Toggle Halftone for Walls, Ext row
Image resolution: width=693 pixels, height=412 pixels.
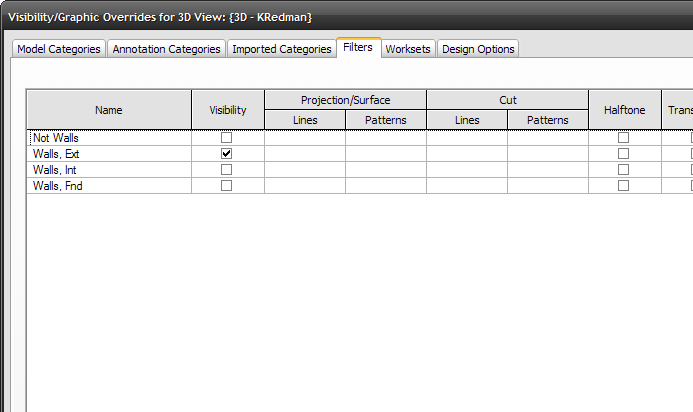623,153
